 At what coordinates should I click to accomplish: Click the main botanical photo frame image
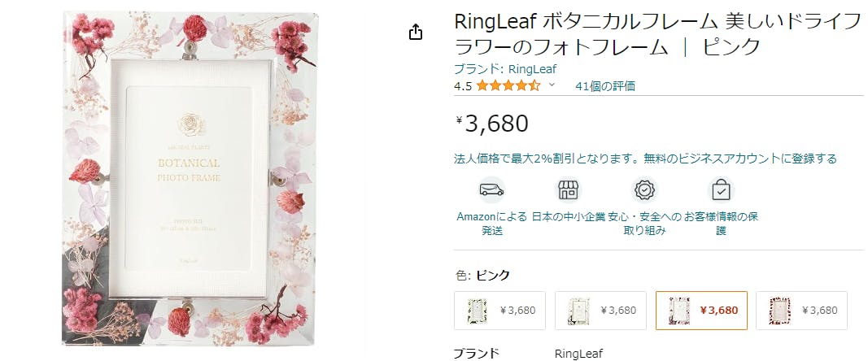[191, 179]
